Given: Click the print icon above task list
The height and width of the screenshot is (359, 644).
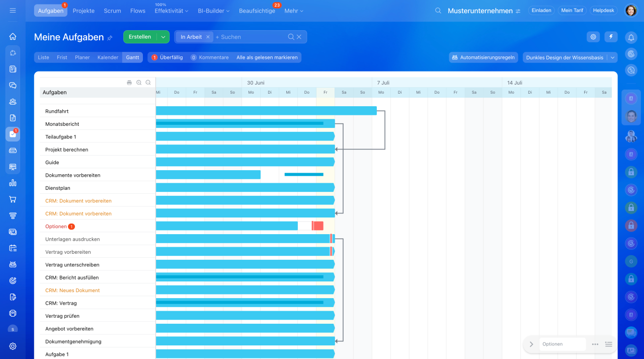Looking at the screenshot, I should 129,83.
